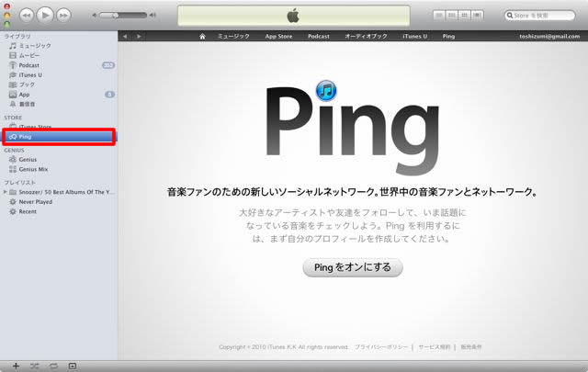Image resolution: width=588 pixels, height=372 pixels.
Task: Open the Podcast store tab
Action: click(x=319, y=37)
